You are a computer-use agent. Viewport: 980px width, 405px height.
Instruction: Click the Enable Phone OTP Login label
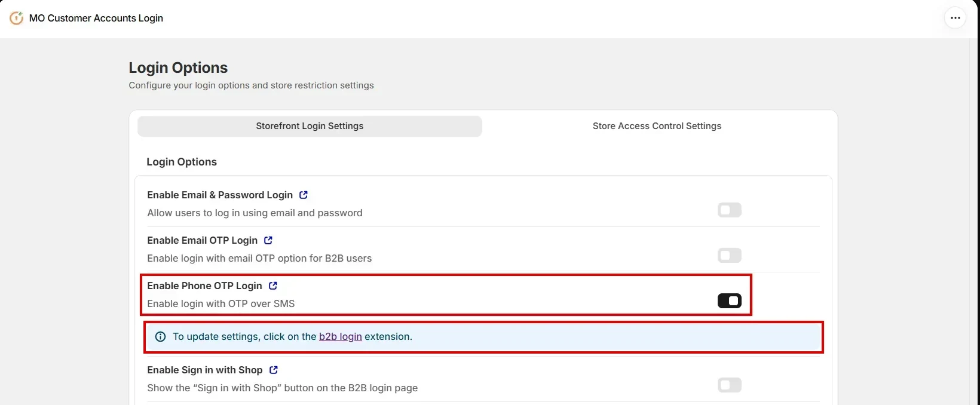[x=204, y=286]
